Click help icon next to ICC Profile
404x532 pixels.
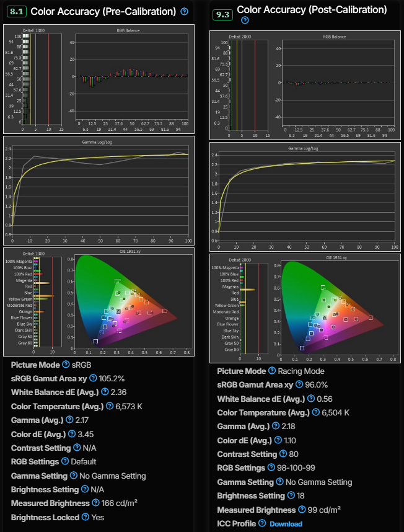pyautogui.click(x=262, y=523)
